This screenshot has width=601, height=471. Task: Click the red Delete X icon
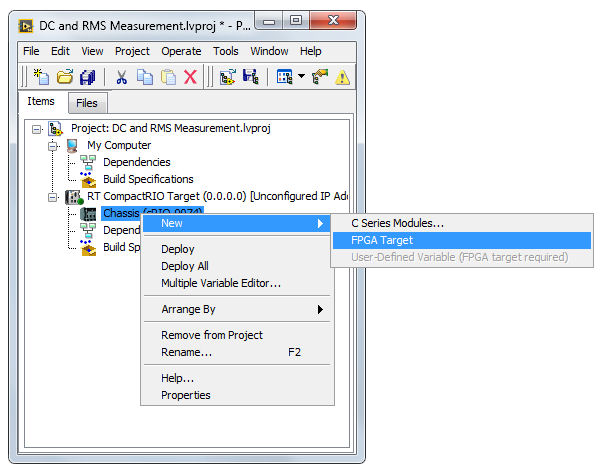190,76
